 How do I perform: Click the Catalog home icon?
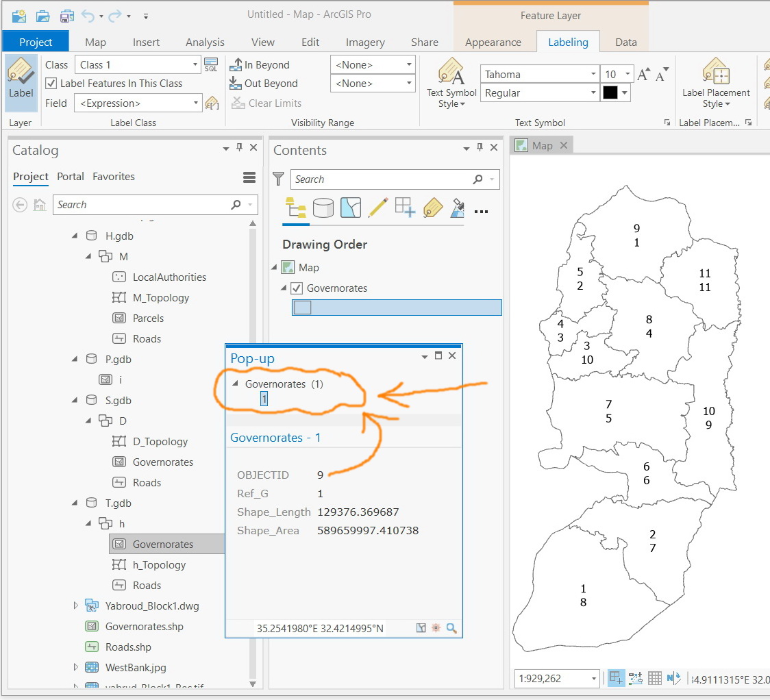39,205
